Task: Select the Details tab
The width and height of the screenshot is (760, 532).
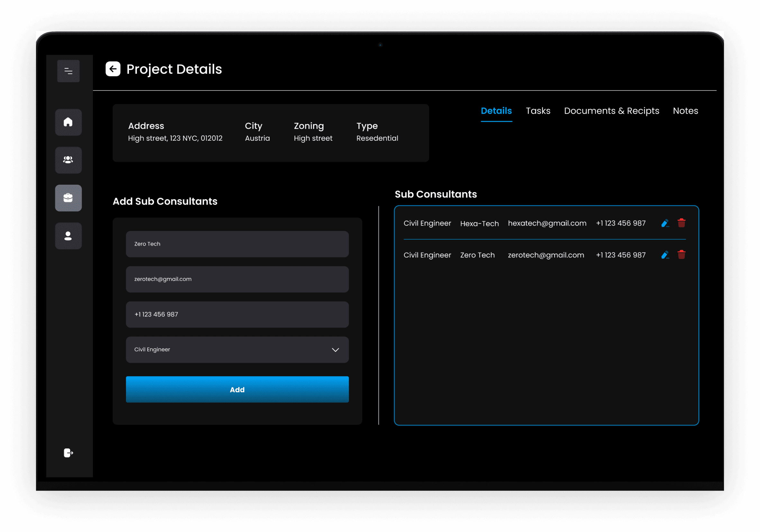Action: [x=496, y=111]
